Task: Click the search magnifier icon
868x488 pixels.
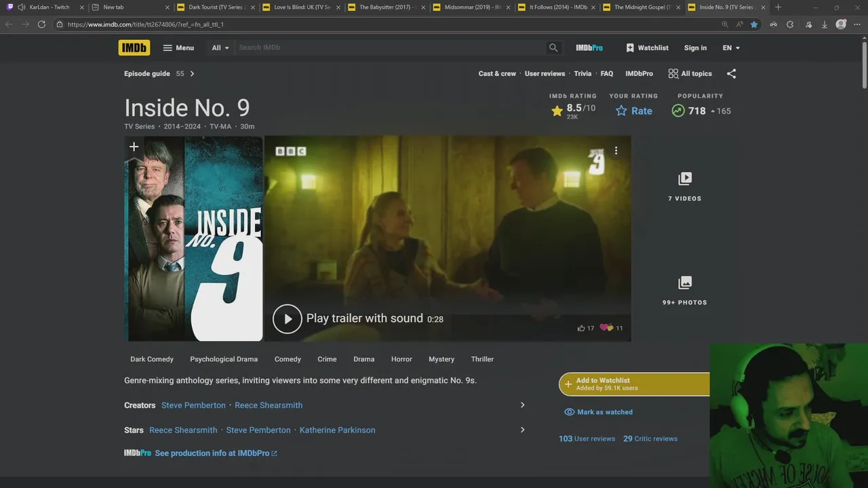Action: 553,47
